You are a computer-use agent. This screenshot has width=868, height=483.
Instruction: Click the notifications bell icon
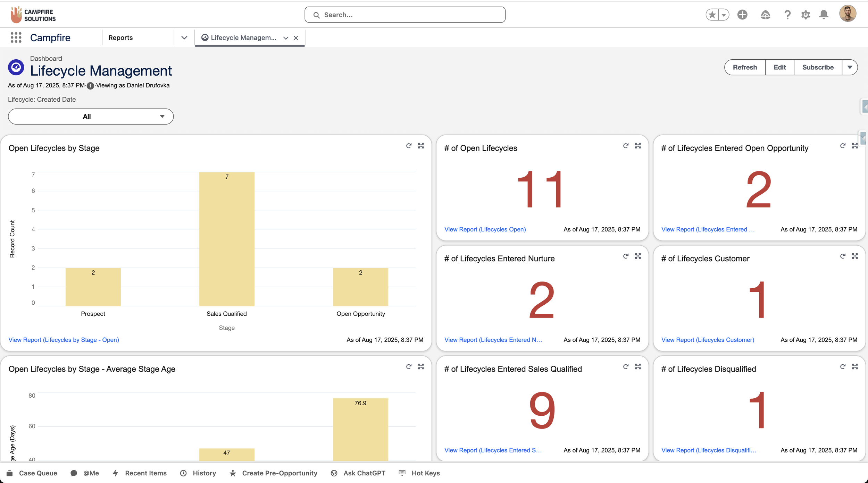click(x=824, y=15)
